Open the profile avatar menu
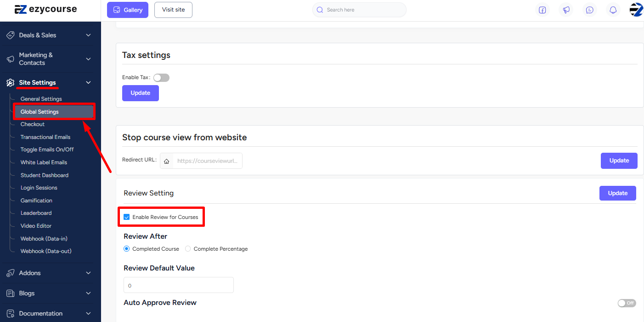The width and height of the screenshot is (644, 322). point(636,10)
